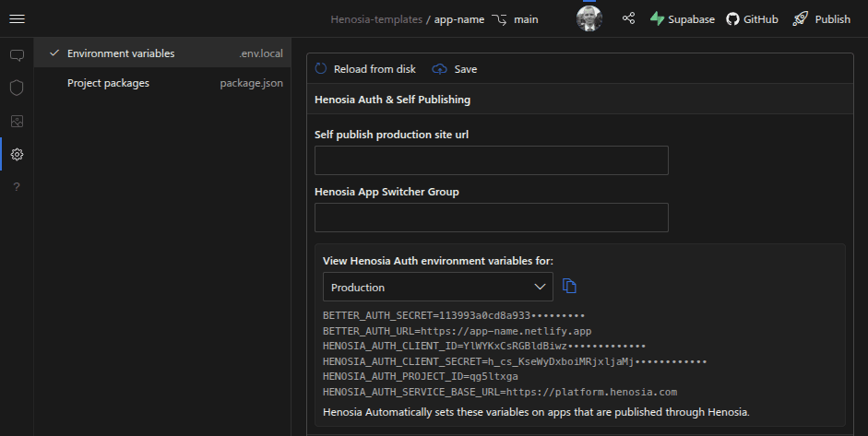
Task: Open the GitHub integration
Action: pyautogui.click(x=753, y=19)
